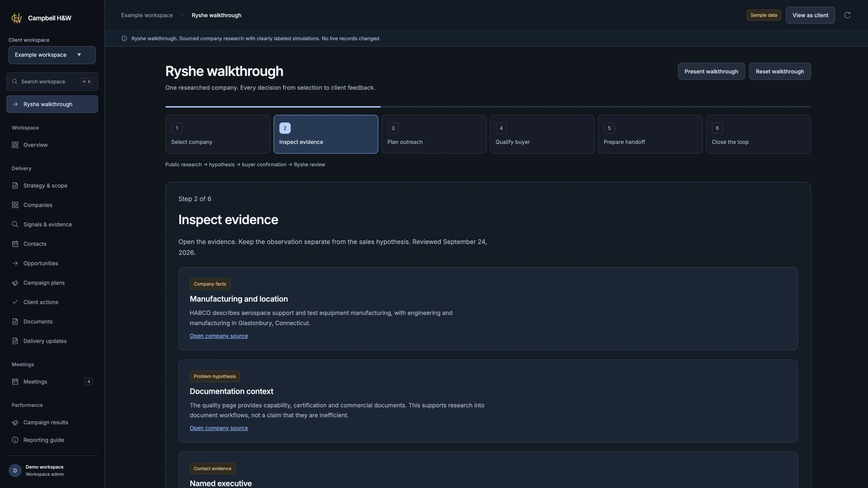868x488 pixels.
Task: Click the Documents file icon
Action: click(x=15, y=322)
